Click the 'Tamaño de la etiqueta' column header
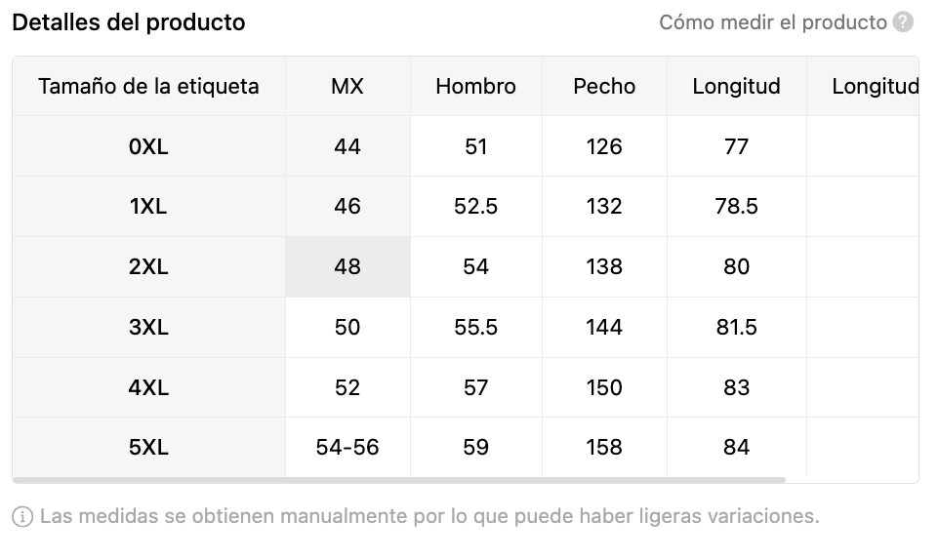The height and width of the screenshot is (560, 939). [x=148, y=86]
